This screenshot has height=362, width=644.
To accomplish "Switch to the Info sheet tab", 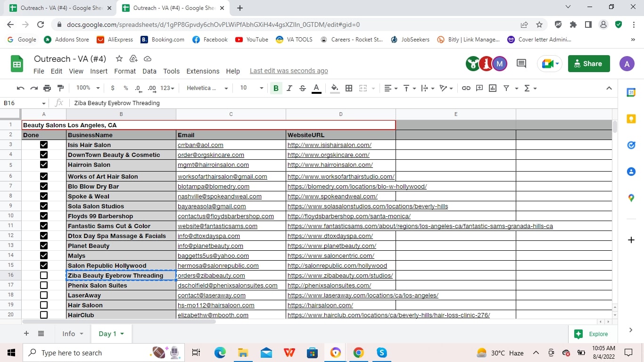I will click(x=69, y=334).
